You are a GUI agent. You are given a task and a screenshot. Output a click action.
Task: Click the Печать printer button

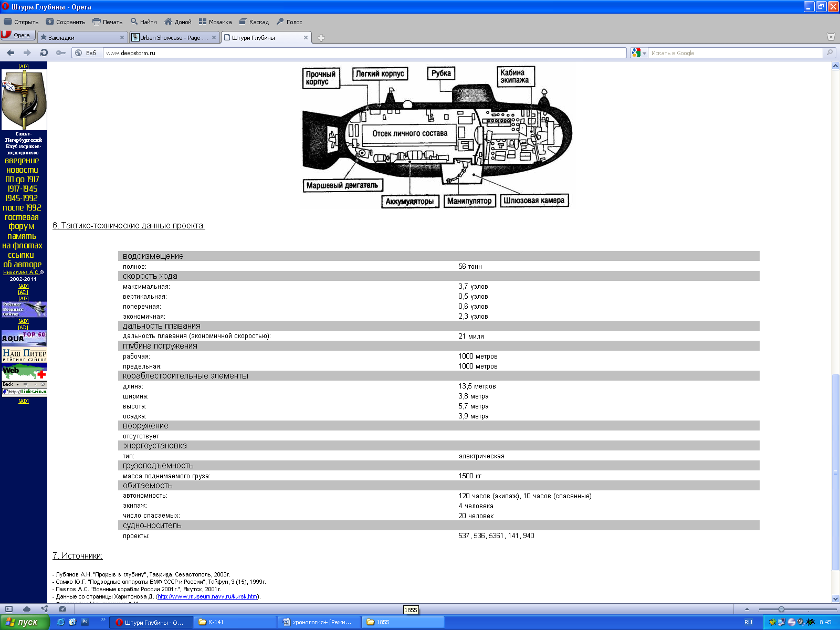pyautogui.click(x=108, y=22)
